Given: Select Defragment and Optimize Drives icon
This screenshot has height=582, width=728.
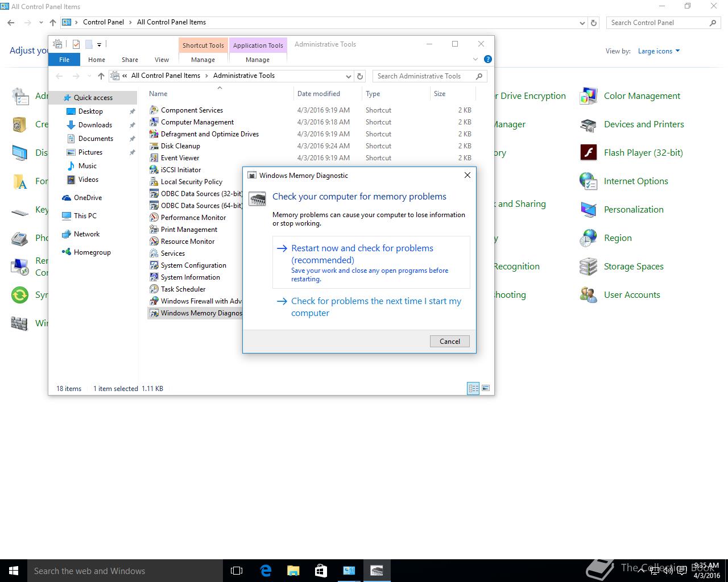Looking at the screenshot, I should [x=154, y=134].
